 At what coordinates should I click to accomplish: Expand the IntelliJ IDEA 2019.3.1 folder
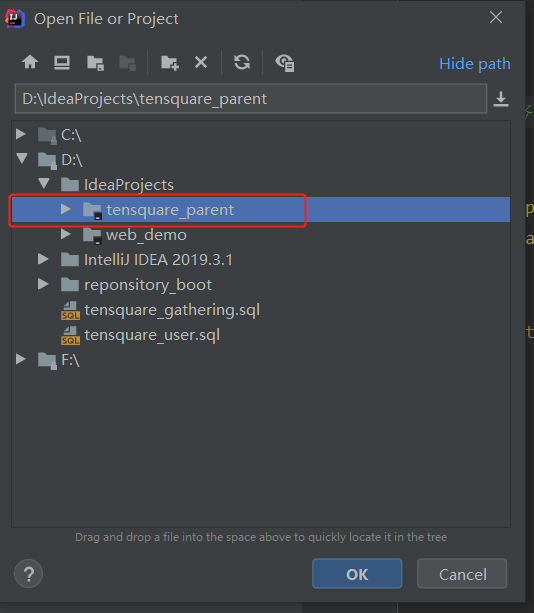[x=43, y=259]
